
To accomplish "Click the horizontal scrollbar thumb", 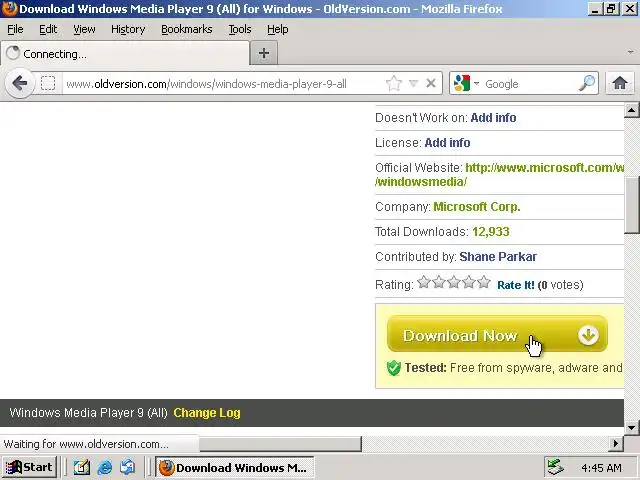I will point(280,444).
